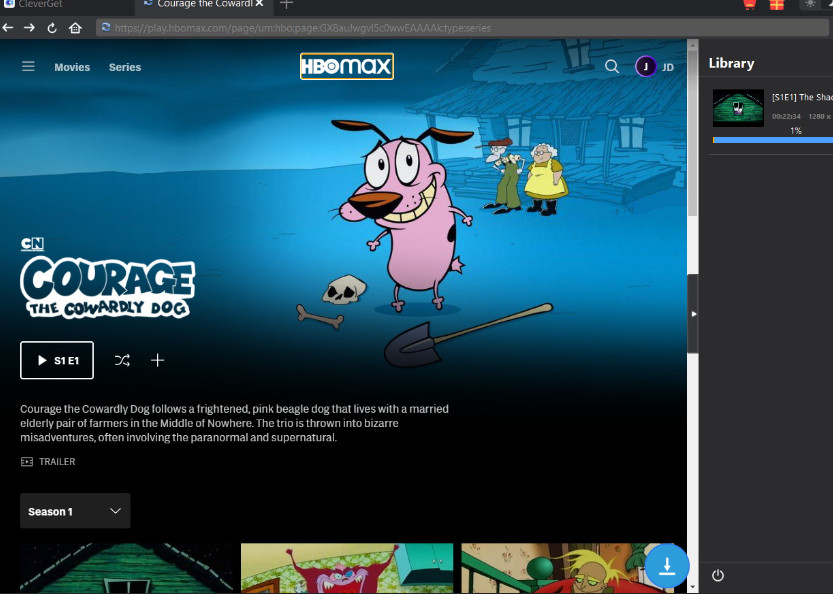The height and width of the screenshot is (594, 833).
Task: Click the page vertical scrollbar thumb
Action: tap(692, 133)
